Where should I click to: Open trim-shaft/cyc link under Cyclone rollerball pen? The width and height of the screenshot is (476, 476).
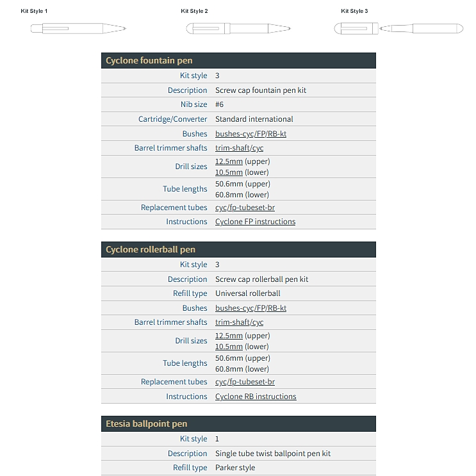239,322
